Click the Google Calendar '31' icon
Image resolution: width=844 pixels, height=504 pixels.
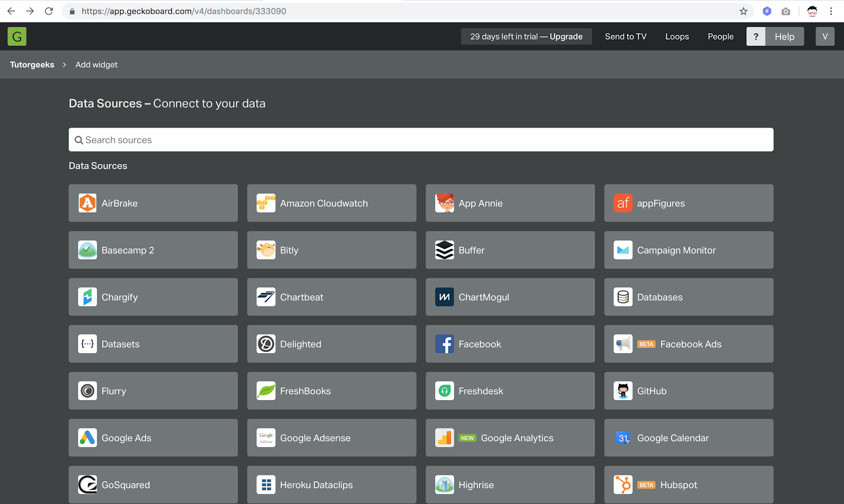[623, 438]
